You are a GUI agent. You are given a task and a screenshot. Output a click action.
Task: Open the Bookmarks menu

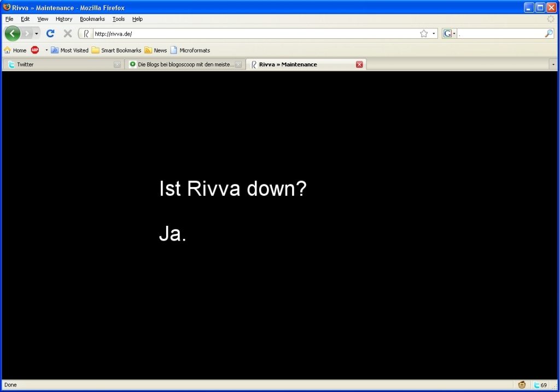pos(92,19)
